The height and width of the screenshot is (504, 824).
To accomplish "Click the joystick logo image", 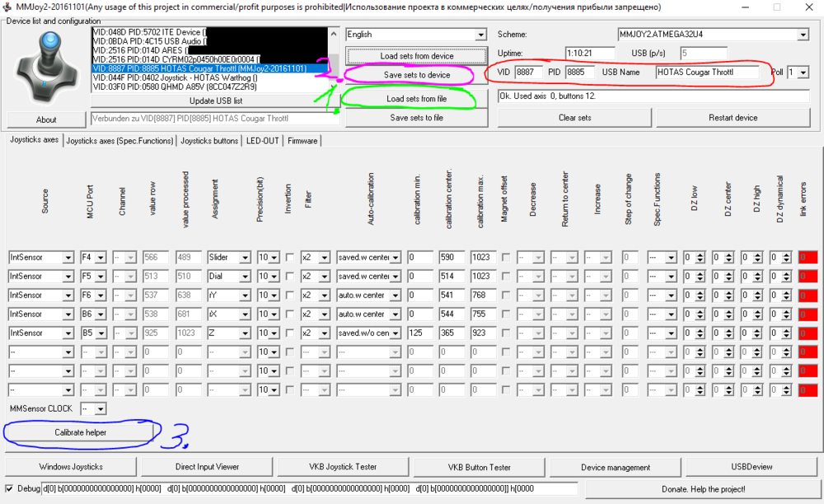I will pyautogui.click(x=46, y=67).
